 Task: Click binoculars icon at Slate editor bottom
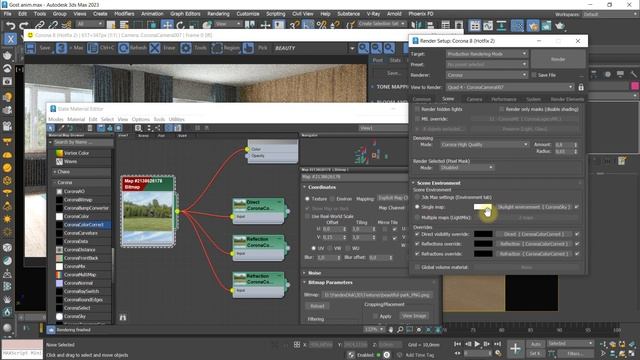click(x=123, y=317)
